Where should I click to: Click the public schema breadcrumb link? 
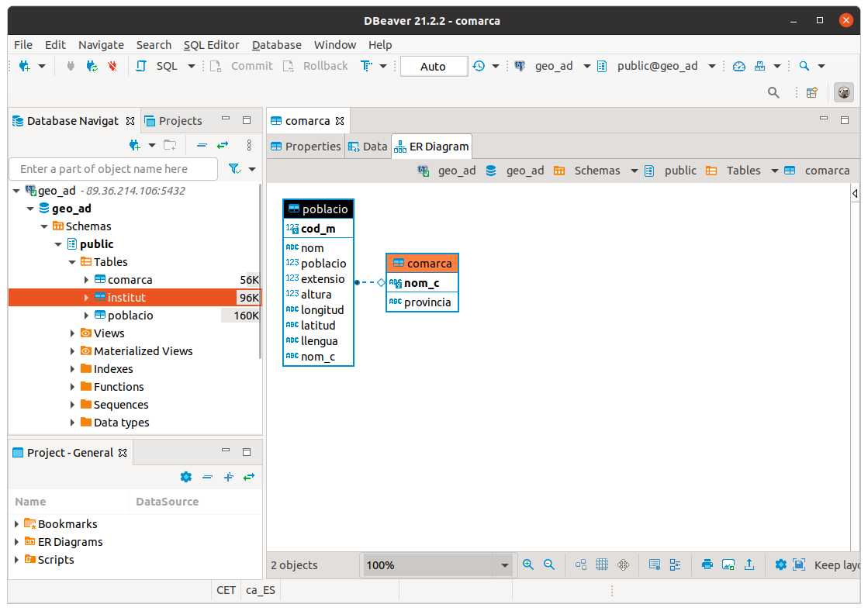tap(680, 171)
